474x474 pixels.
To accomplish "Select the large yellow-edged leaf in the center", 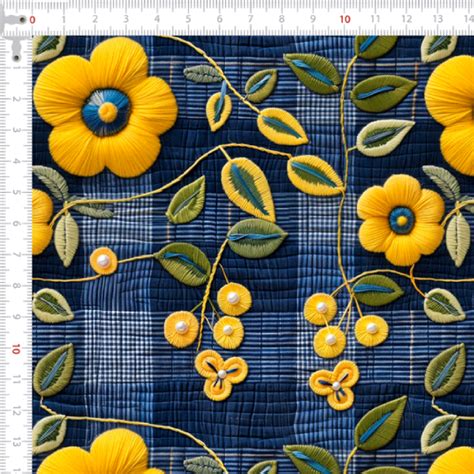I will 248,189.
